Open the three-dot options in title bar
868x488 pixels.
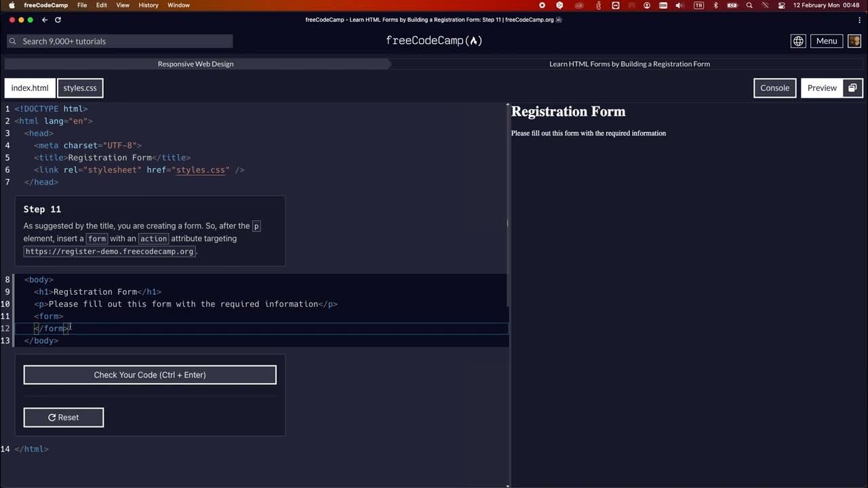coord(859,20)
